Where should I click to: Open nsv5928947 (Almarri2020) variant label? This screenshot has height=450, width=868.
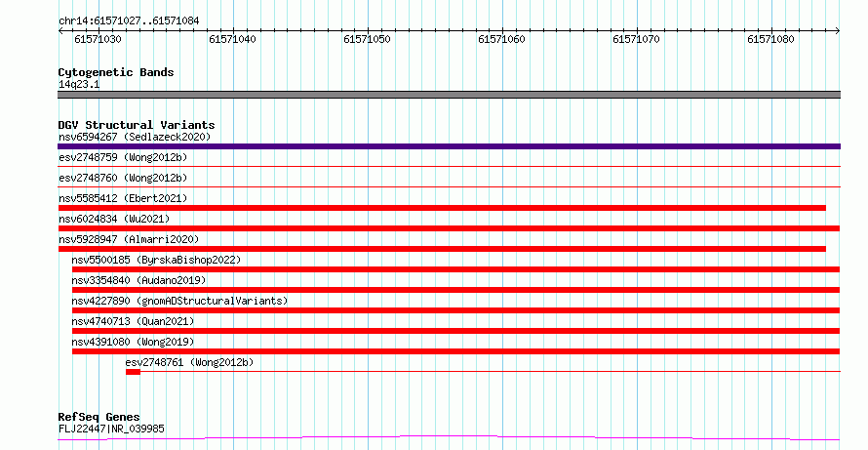coord(129,239)
